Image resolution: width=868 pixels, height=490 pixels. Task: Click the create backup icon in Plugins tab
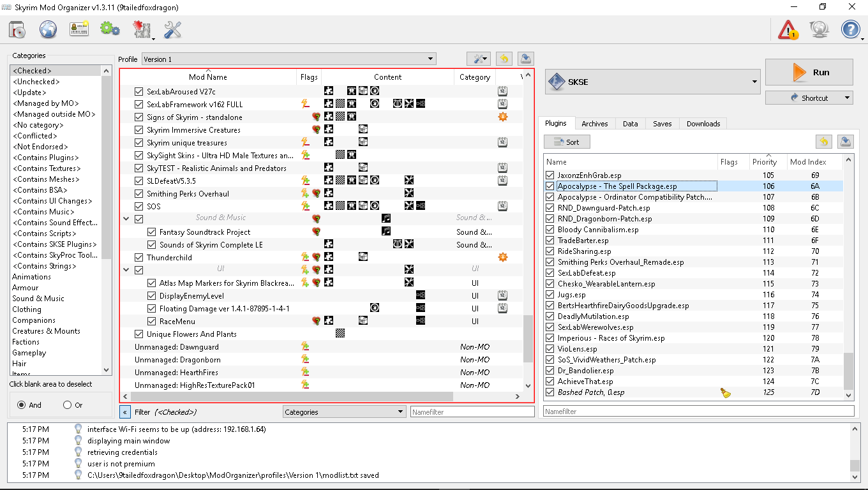[x=846, y=142]
